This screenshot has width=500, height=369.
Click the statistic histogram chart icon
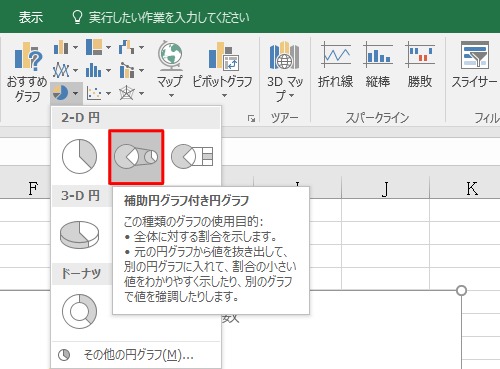(94, 70)
